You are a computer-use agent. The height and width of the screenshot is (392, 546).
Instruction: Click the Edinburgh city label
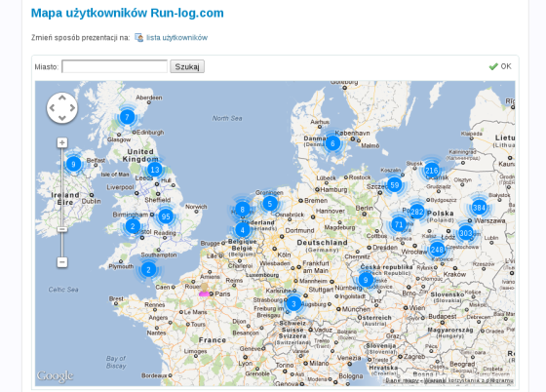click(x=150, y=133)
